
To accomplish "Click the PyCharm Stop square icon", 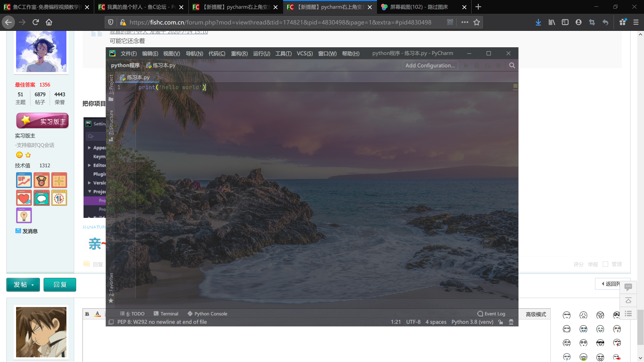I will (x=499, y=65).
